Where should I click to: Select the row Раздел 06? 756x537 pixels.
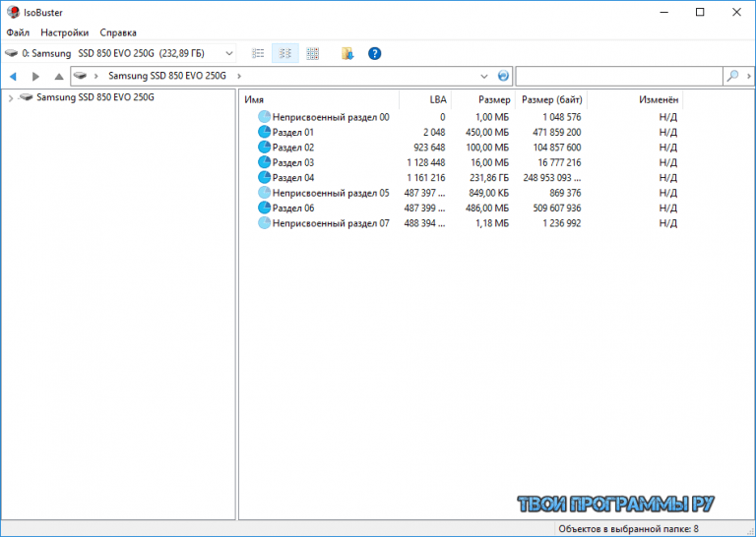(462, 208)
